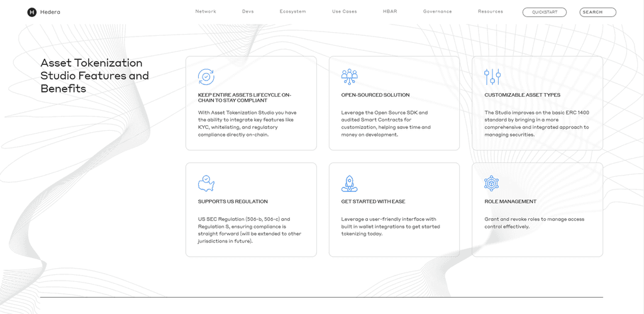
Task: Open the Governance menu
Action: coord(438,11)
